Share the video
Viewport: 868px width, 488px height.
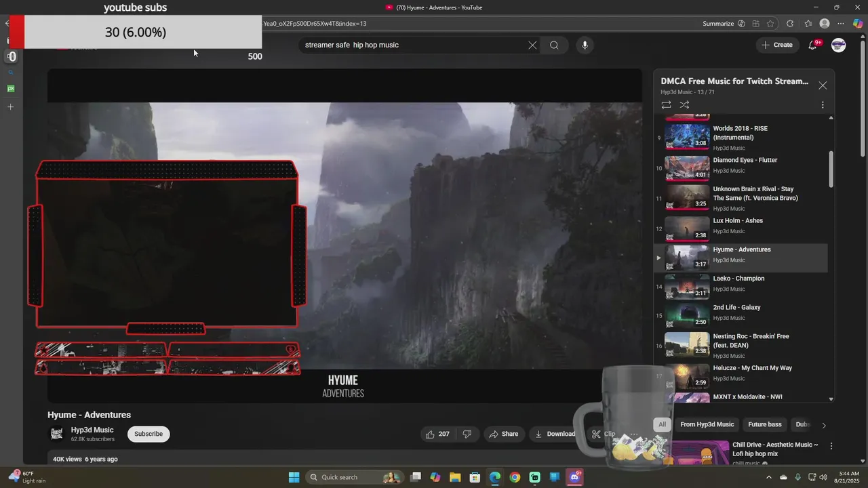coord(504,434)
